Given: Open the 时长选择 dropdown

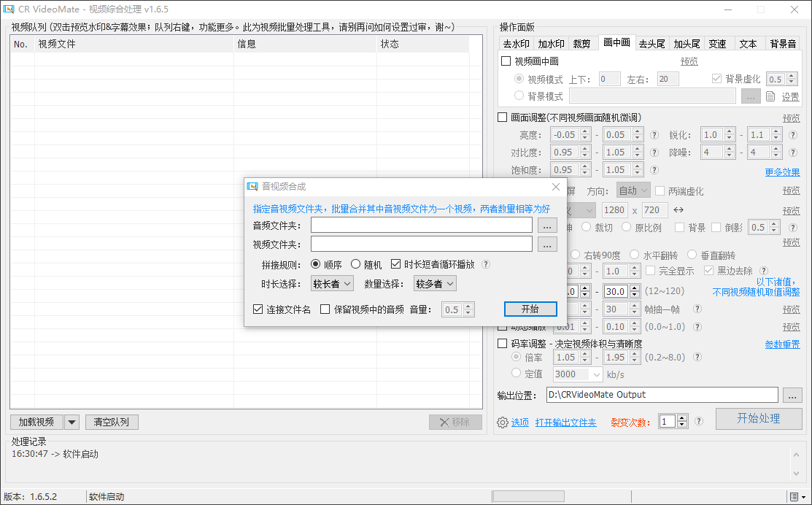Looking at the screenshot, I should tap(332, 283).
